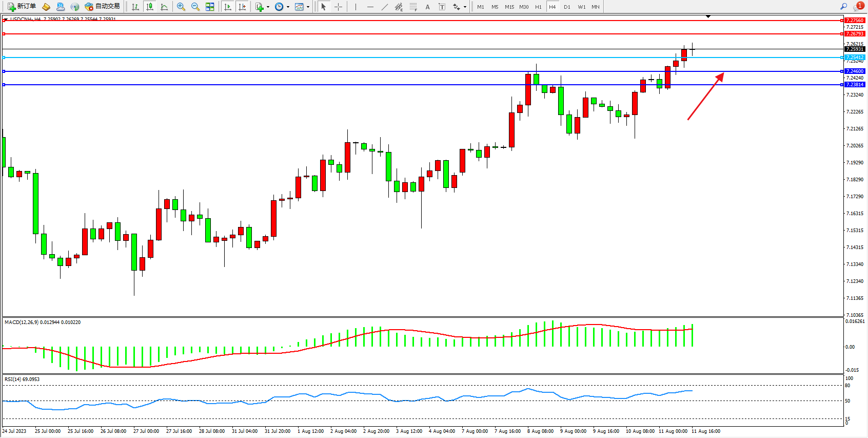Viewport: 868px width, 438px height.
Task: Select the trendline drawing tool
Action: click(x=385, y=7)
